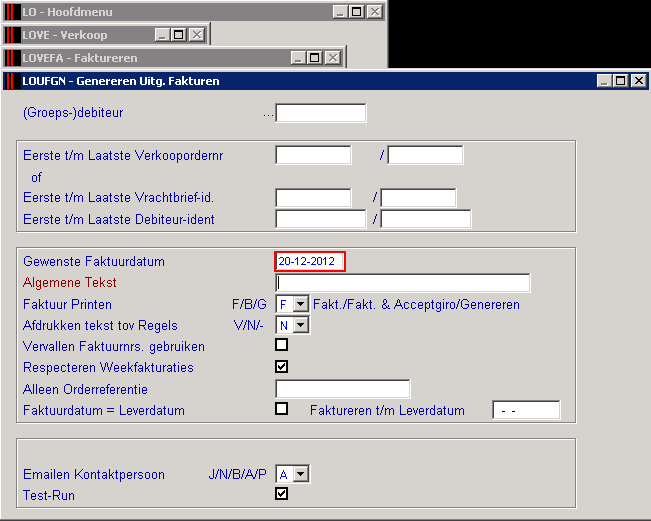Click the Laatste Verkoopordernr field
The image size is (651, 521).
[425, 155]
